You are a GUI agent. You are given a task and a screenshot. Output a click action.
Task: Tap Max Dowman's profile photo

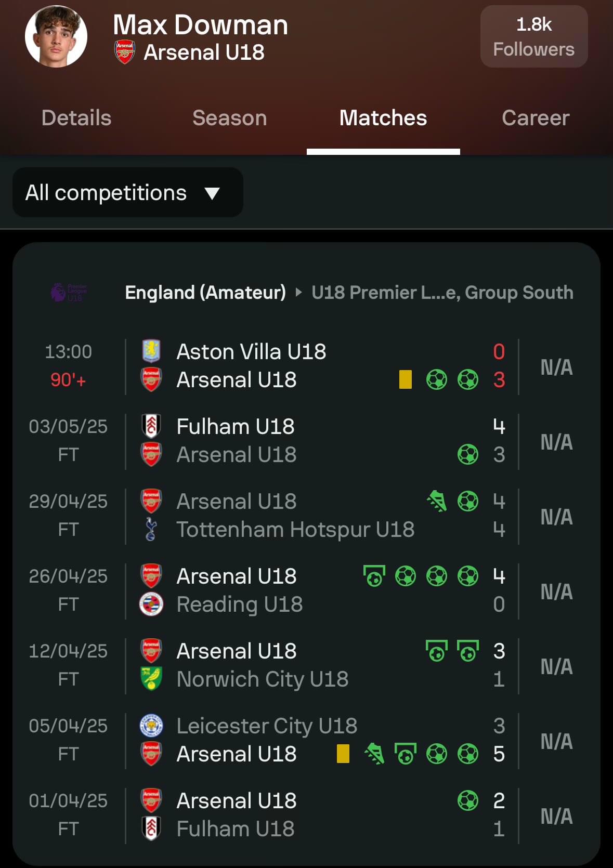click(56, 37)
